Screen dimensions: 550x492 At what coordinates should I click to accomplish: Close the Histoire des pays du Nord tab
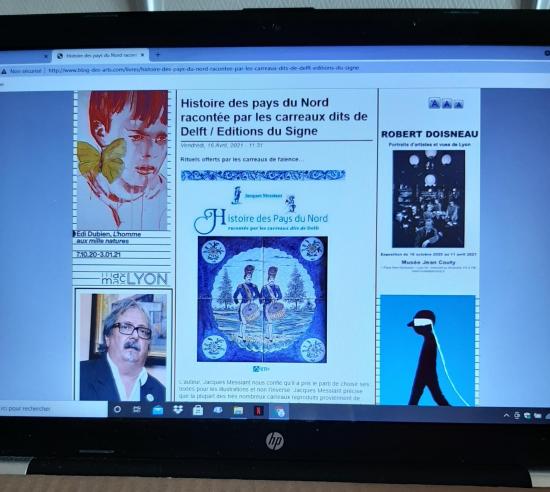tap(142, 55)
